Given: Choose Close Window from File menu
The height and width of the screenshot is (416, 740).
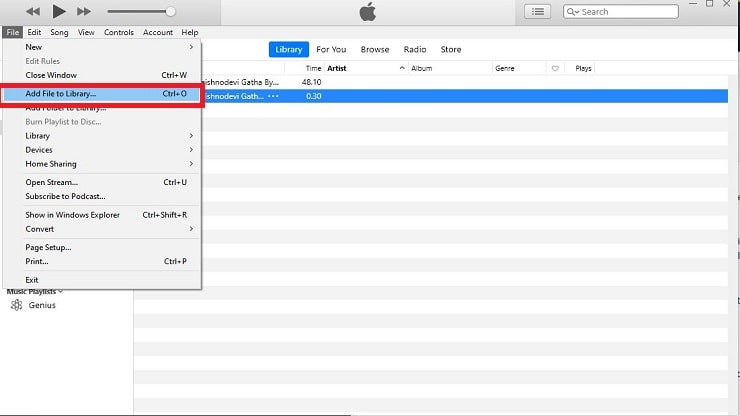Looking at the screenshot, I should [x=102, y=75].
